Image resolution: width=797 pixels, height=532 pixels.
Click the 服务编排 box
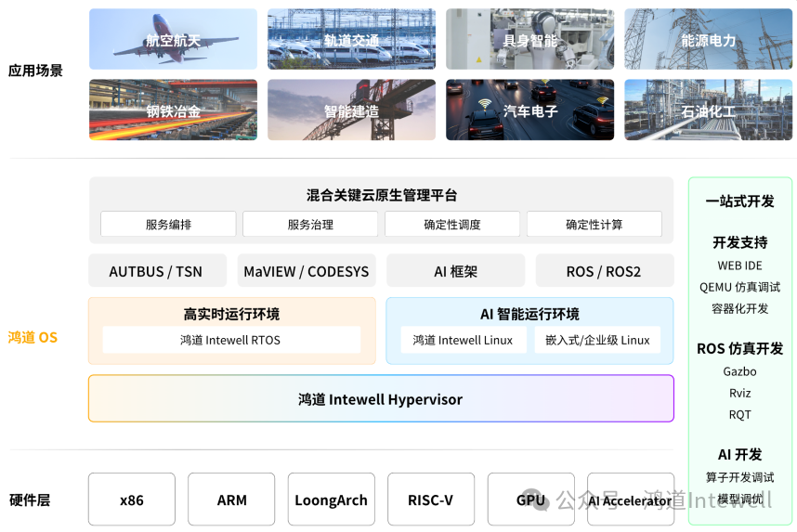tap(168, 224)
